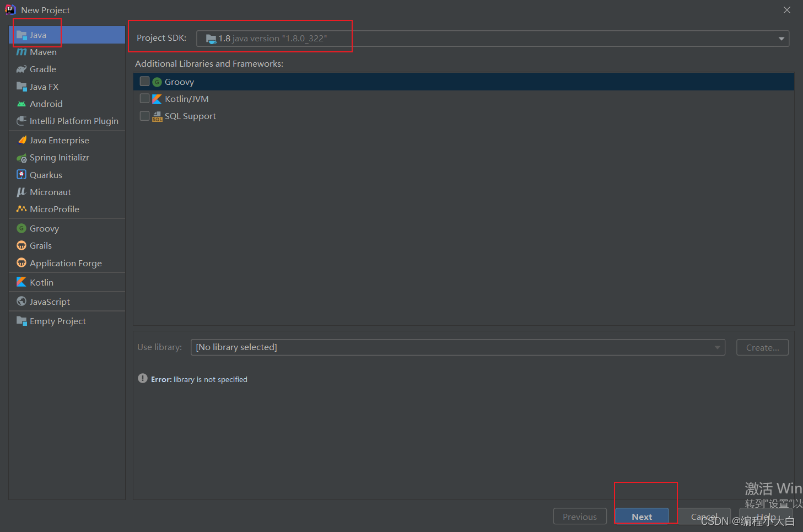803x532 pixels.
Task: Open the Use library dropdown
Action: point(457,347)
